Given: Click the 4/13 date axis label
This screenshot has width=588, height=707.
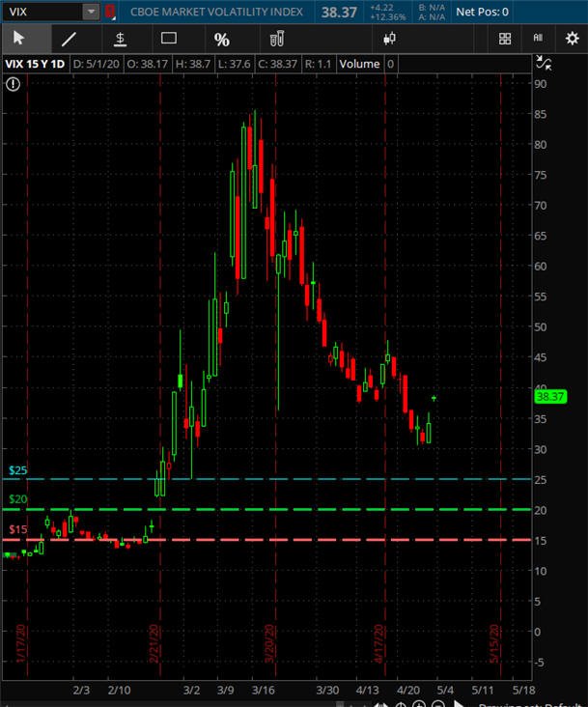Looking at the screenshot, I should tap(367, 691).
